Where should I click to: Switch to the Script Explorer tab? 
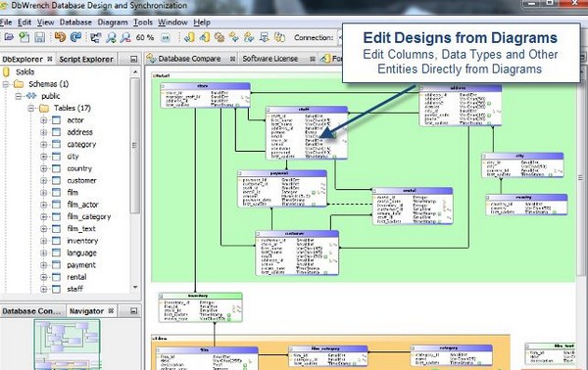86,59
